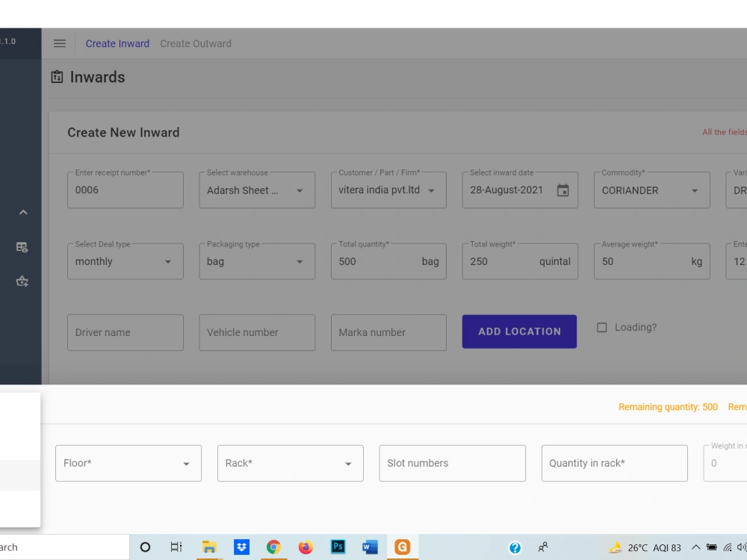
Task: Tick the Loading? checkbox
Action: click(601, 328)
